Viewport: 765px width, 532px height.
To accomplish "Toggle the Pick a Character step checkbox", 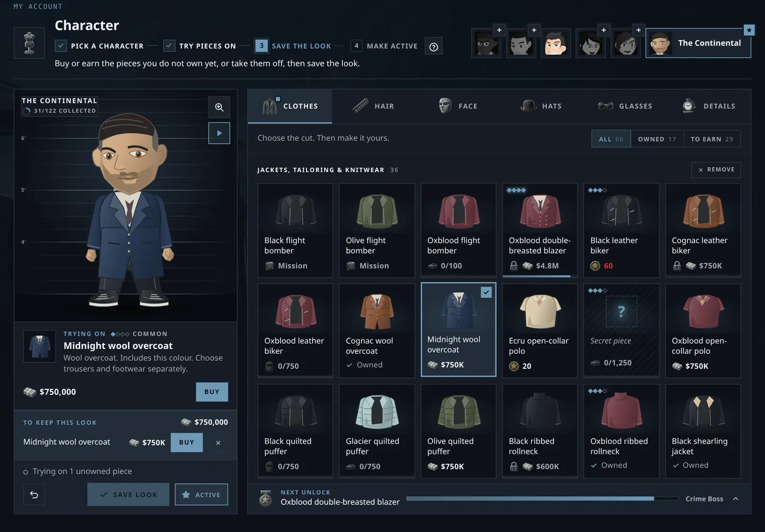I will click(61, 46).
